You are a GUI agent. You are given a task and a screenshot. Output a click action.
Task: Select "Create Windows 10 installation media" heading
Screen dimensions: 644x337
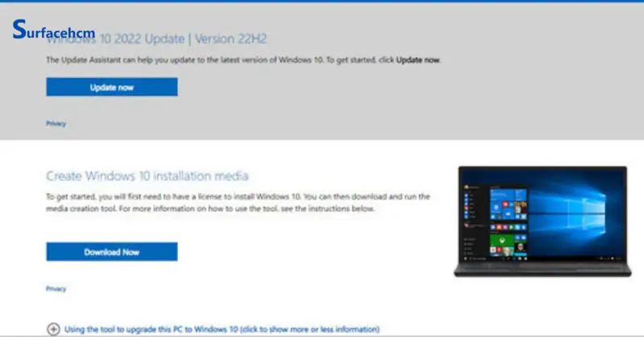tap(147, 175)
